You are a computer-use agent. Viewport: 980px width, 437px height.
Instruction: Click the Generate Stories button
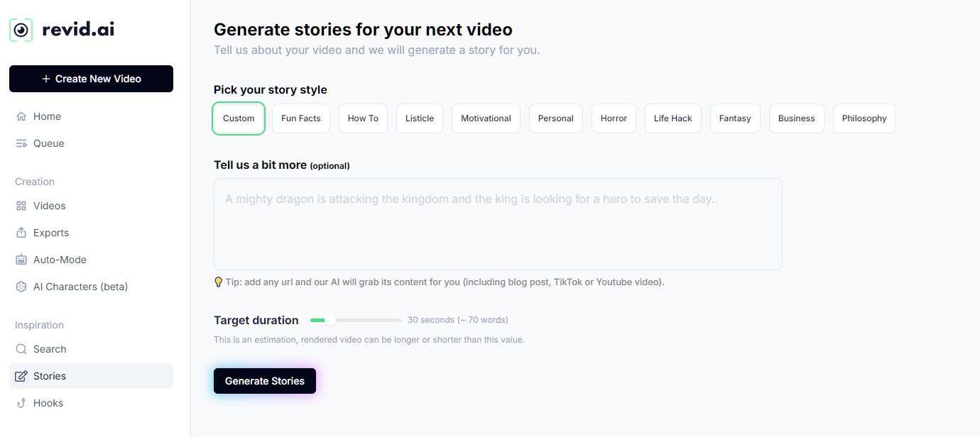coord(265,381)
